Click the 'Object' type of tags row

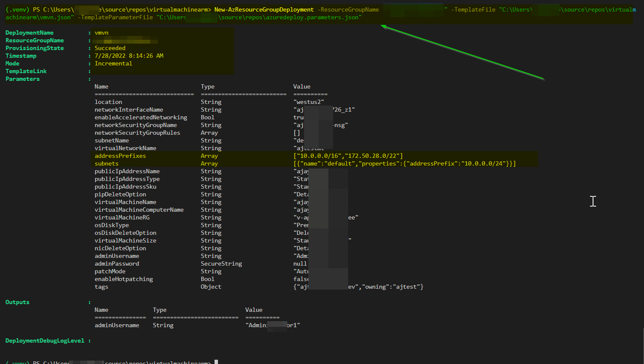[x=211, y=287]
